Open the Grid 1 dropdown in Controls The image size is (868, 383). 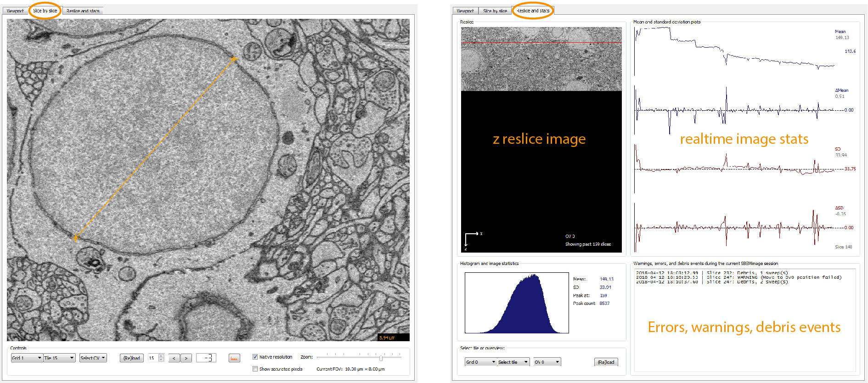coord(27,358)
